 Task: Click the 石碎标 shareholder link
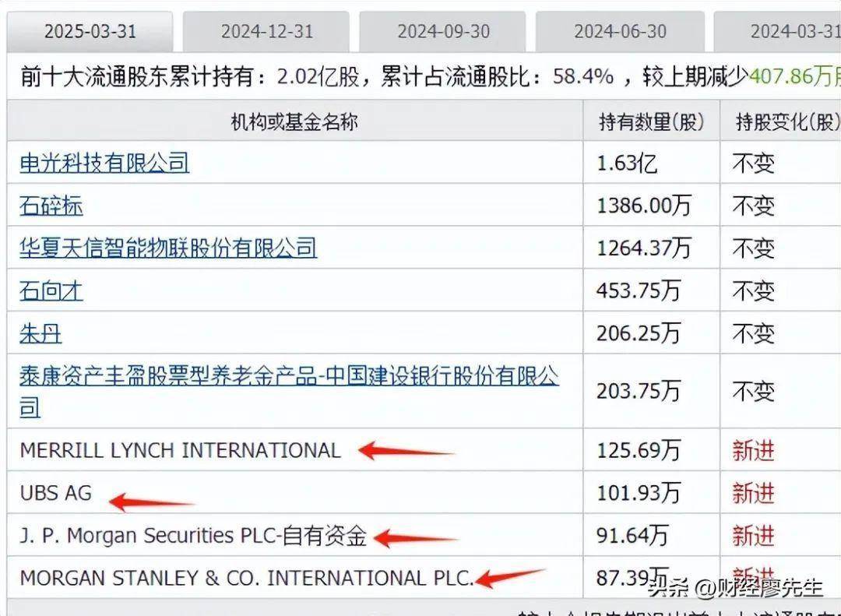51,206
